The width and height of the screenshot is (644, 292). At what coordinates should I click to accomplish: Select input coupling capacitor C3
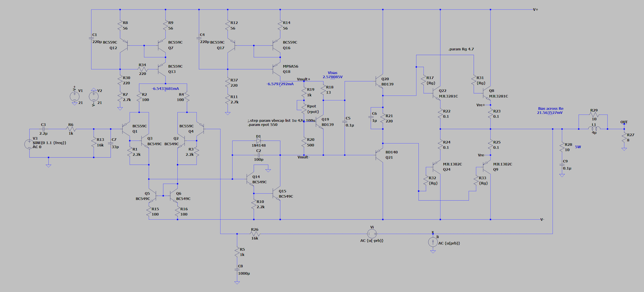(43, 129)
